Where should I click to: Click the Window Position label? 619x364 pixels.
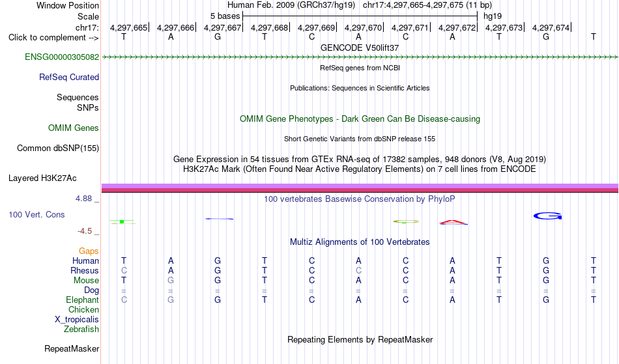tap(68, 5)
